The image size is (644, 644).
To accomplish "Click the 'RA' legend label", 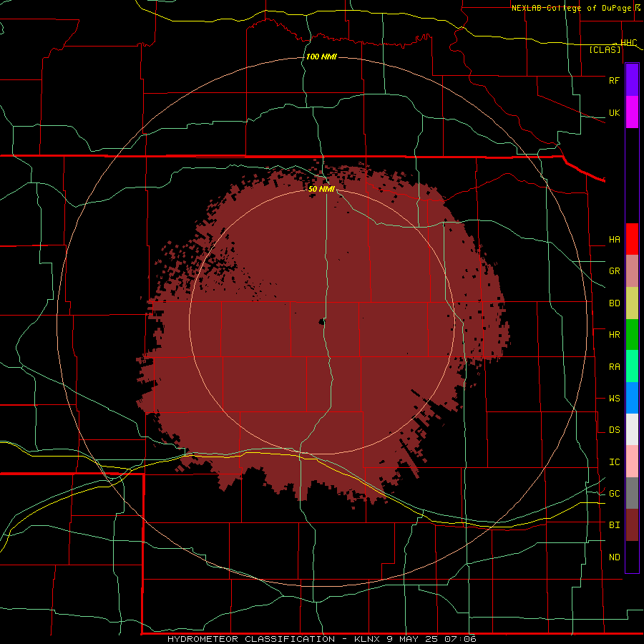I will pyautogui.click(x=614, y=367).
